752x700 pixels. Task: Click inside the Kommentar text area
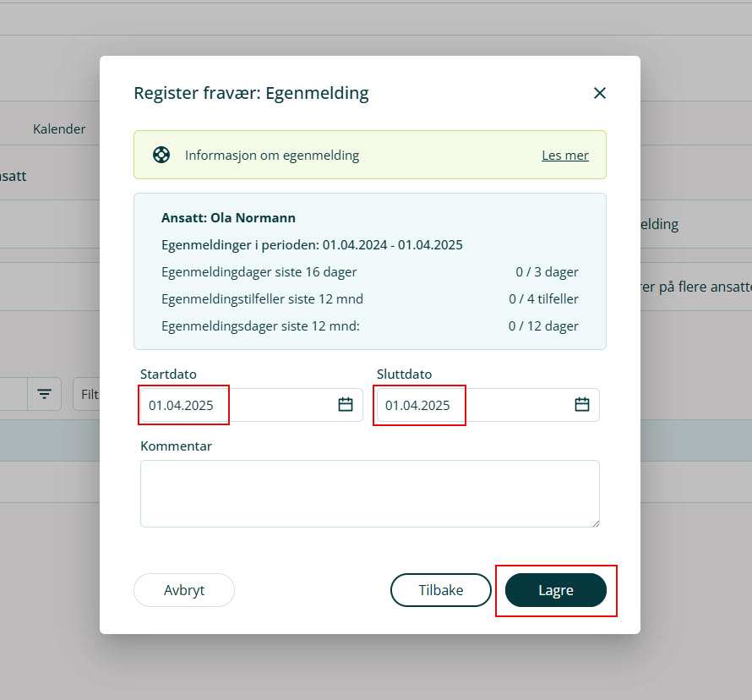coord(369,493)
